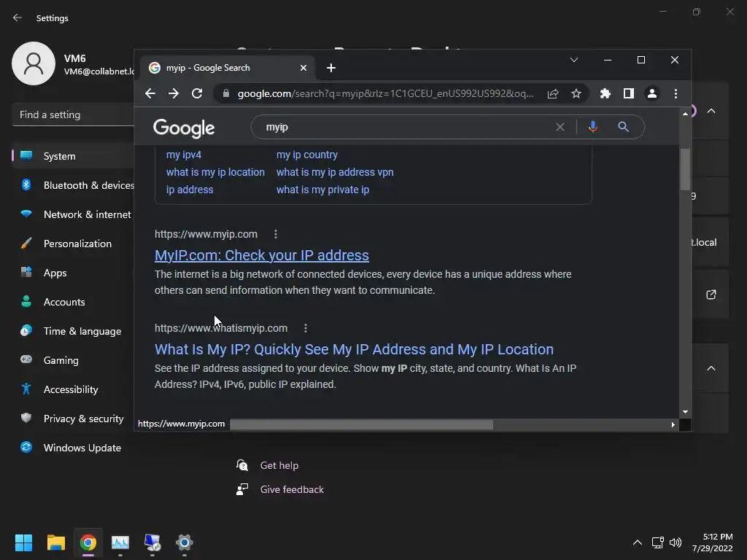The width and height of the screenshot is (747, 560).
Task: Collapse the lower Settings section chevron
Action: pos(711,368)
